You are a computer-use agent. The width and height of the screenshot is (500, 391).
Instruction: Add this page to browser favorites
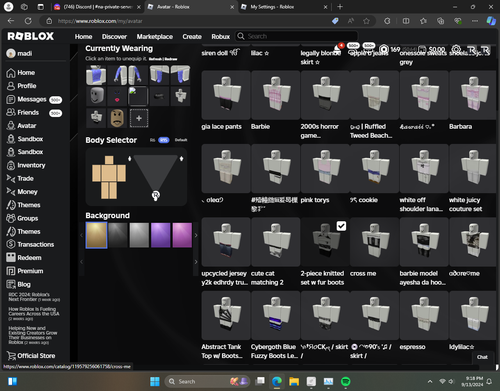click(366, 21)
